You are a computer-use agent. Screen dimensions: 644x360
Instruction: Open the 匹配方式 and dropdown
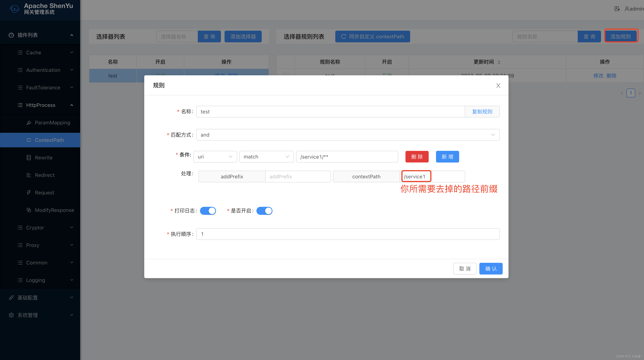pyautogui.click(x=348, y=135)
